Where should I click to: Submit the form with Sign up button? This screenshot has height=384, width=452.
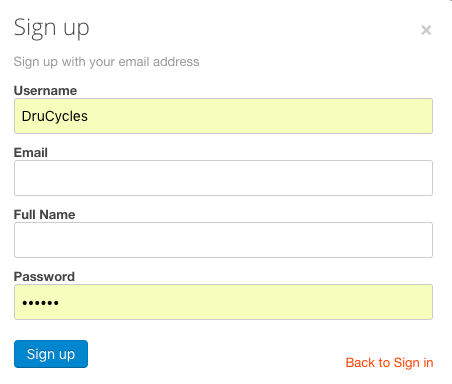pyautogui.click(x=51, y=354)
